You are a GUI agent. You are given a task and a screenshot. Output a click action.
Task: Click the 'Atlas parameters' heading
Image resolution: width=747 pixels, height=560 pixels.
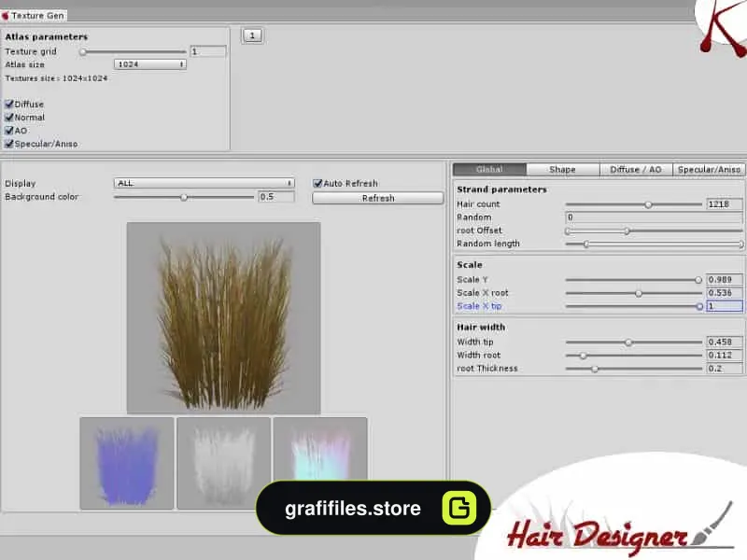point(46,36)
